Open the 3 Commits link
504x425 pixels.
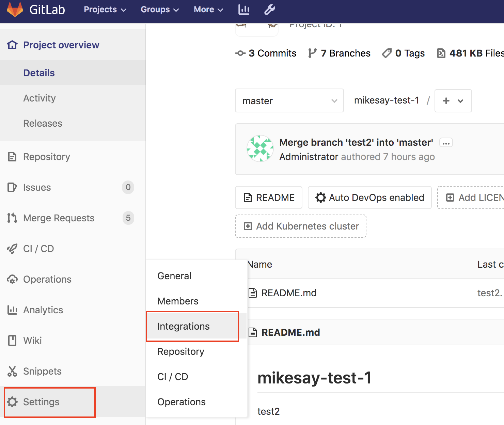[266, 53]
